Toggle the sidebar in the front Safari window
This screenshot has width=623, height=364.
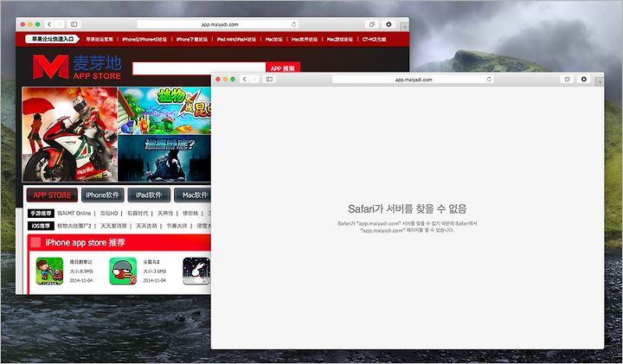269,79
